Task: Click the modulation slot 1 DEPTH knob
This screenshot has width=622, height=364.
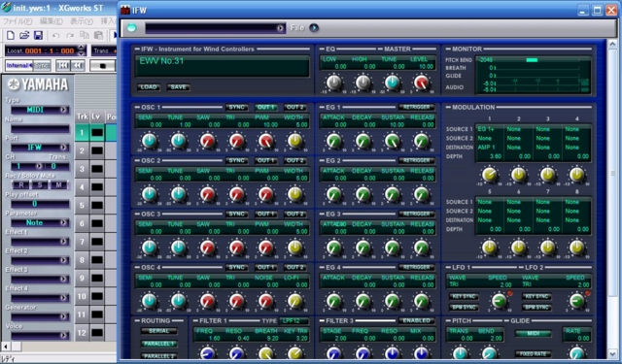Action: (x=490, y=175)
